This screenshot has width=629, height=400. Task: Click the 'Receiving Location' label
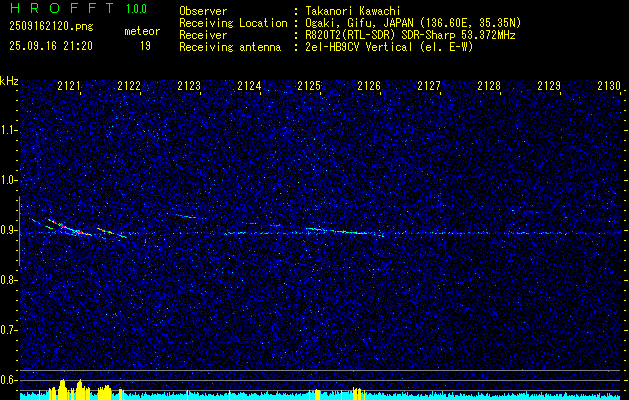233,23
